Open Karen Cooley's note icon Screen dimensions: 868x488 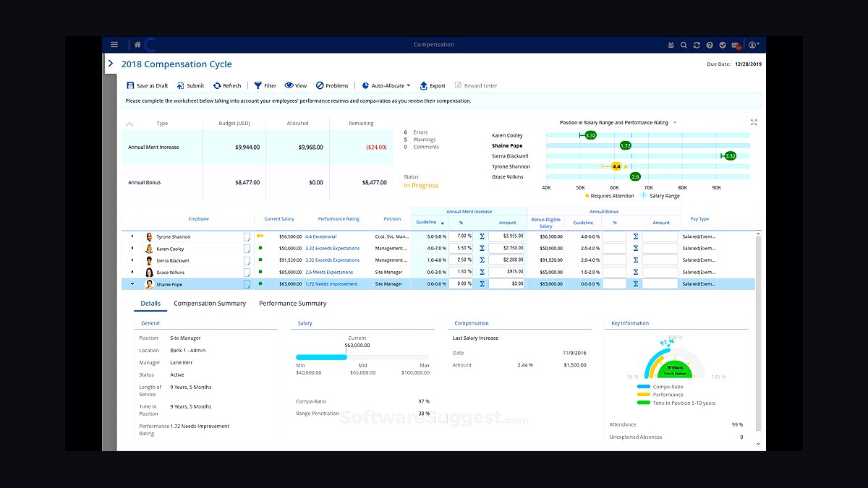click(247, 249)
